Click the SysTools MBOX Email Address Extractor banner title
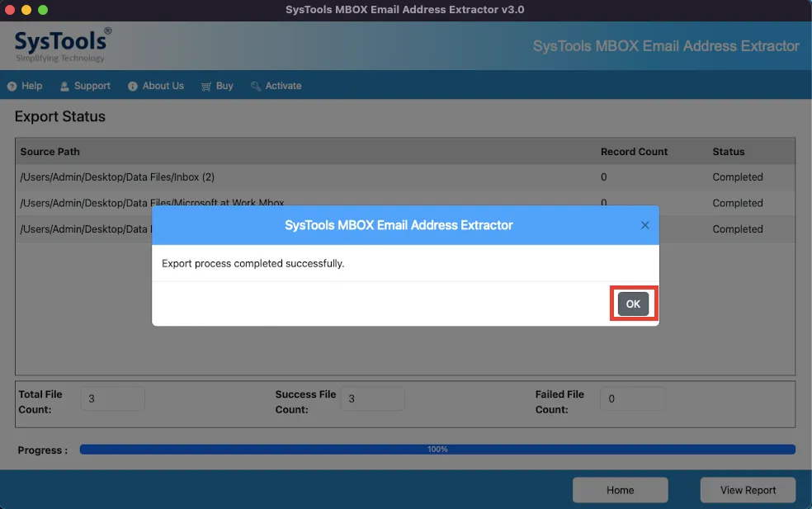812x509 pixels. (666, 46)
